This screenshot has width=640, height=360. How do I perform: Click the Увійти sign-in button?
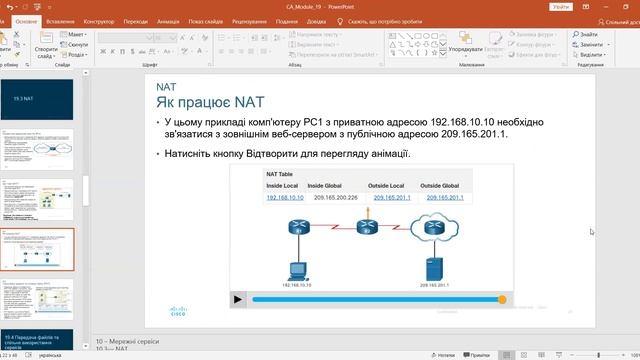tap(561, 7)
